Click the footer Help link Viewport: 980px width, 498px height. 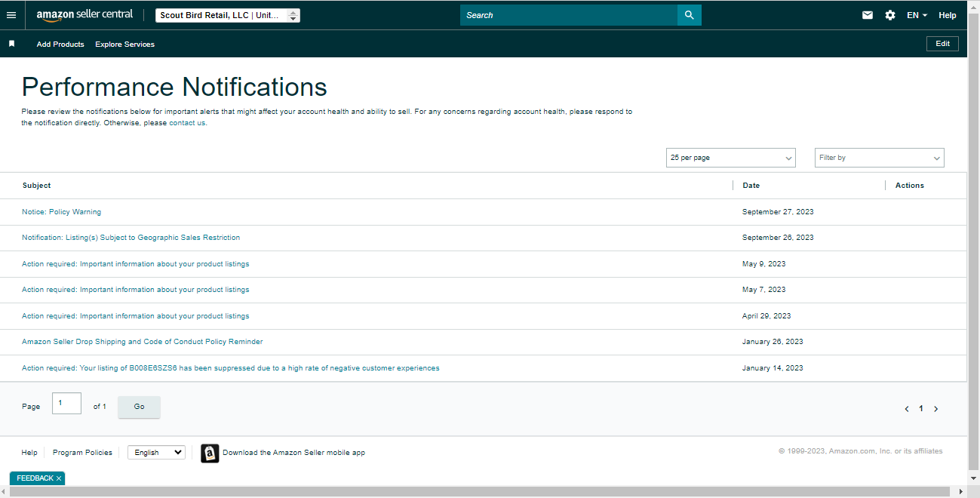coord(29,453)
